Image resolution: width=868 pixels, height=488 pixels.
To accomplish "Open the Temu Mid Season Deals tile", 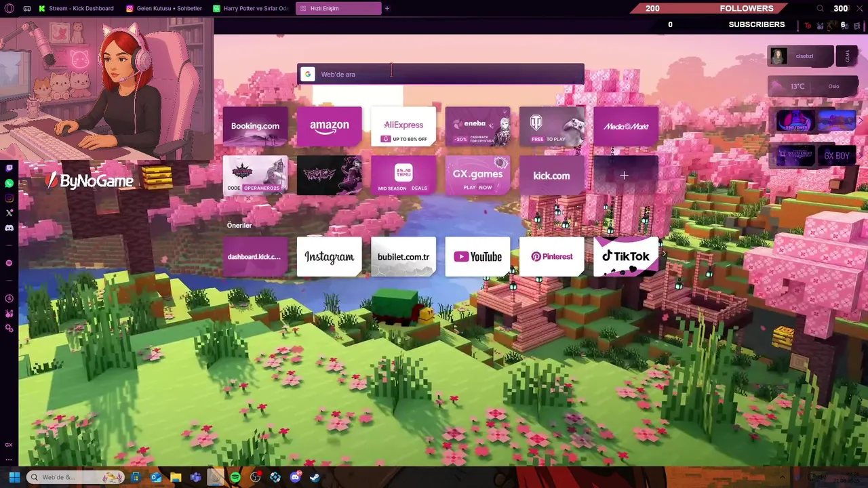I will click(x=403, y=176).
